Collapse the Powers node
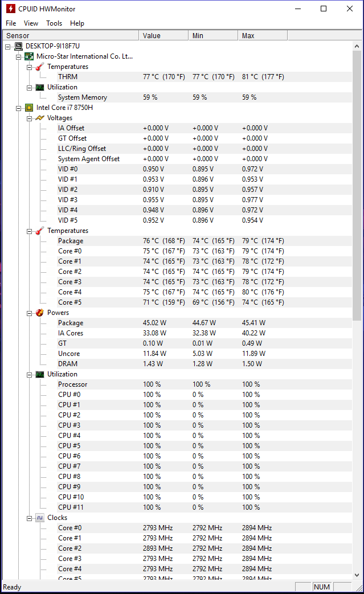This screenshot has width=364, height=594. point(29,313)
